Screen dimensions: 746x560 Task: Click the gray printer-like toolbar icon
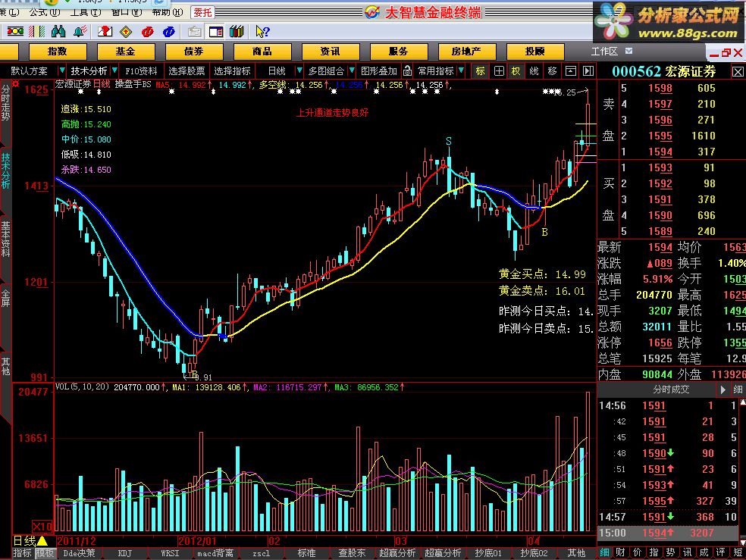[194, 32]
